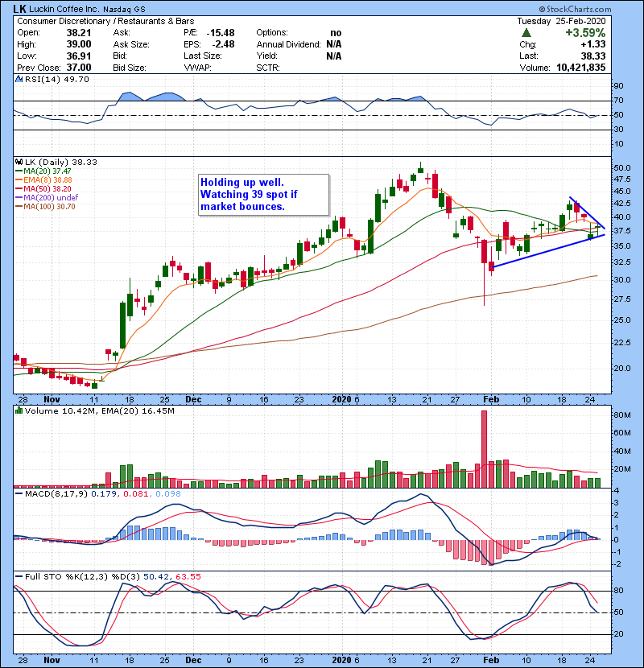Click the Nov label on bottom x-axis
The height and width of the screenshot is (668, 644).
click(x=52, y=660)
